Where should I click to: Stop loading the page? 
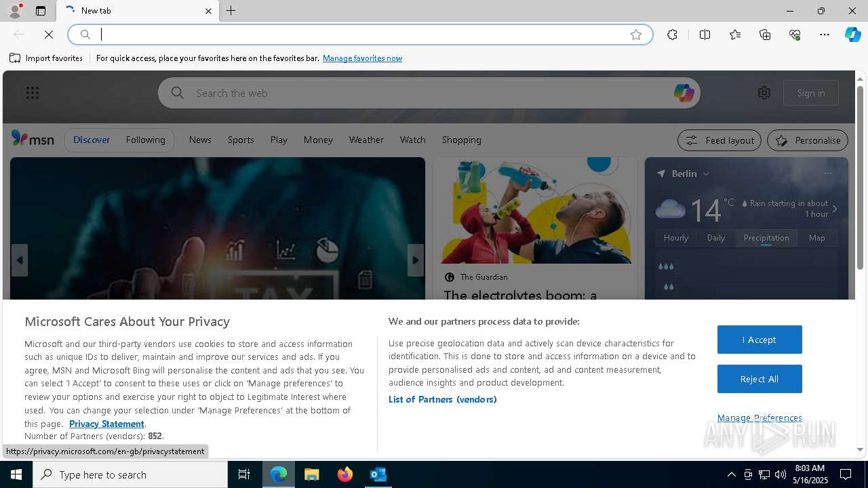tap(49, 35)
